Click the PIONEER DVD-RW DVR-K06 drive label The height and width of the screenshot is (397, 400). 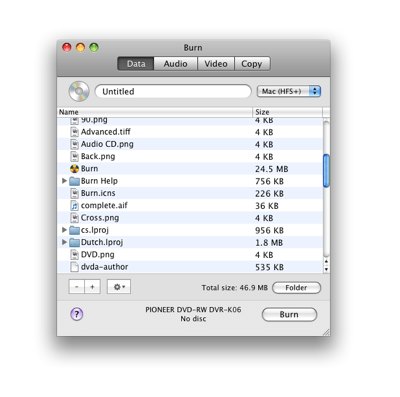(193, 310)
